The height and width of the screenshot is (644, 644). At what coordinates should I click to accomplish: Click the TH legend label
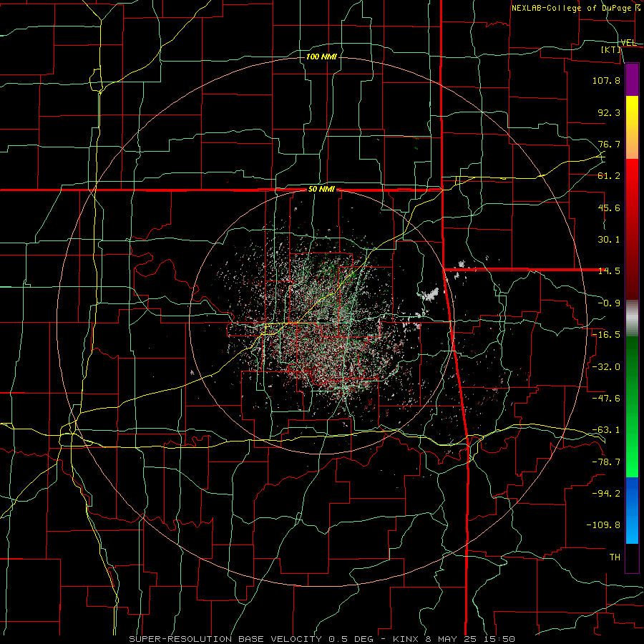tap(615, 557)
